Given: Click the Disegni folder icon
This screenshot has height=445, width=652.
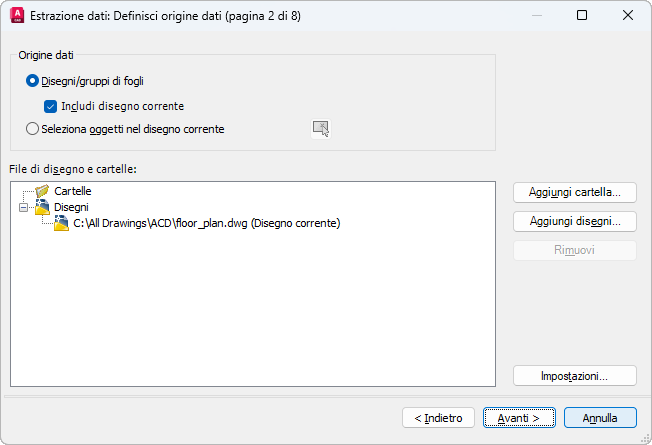Looking at the screenshot, I should coord(42,207).
